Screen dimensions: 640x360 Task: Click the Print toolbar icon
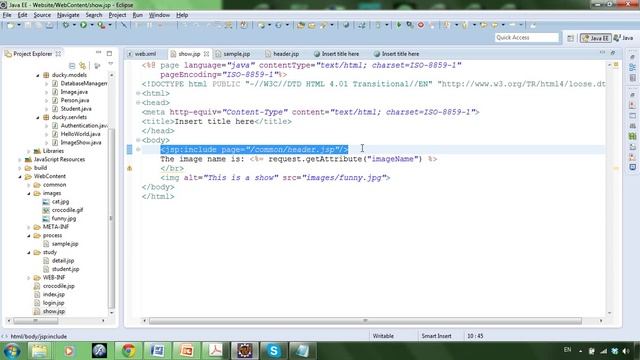coord(49,25)
